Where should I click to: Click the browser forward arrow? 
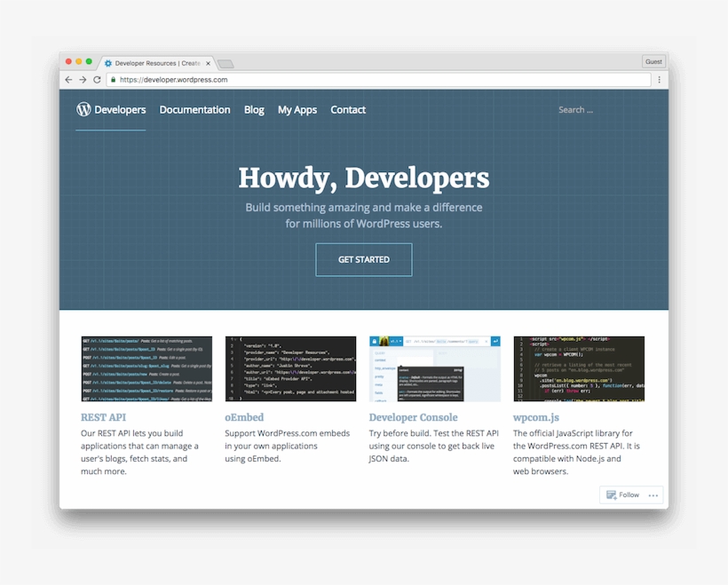coord(82,79)
